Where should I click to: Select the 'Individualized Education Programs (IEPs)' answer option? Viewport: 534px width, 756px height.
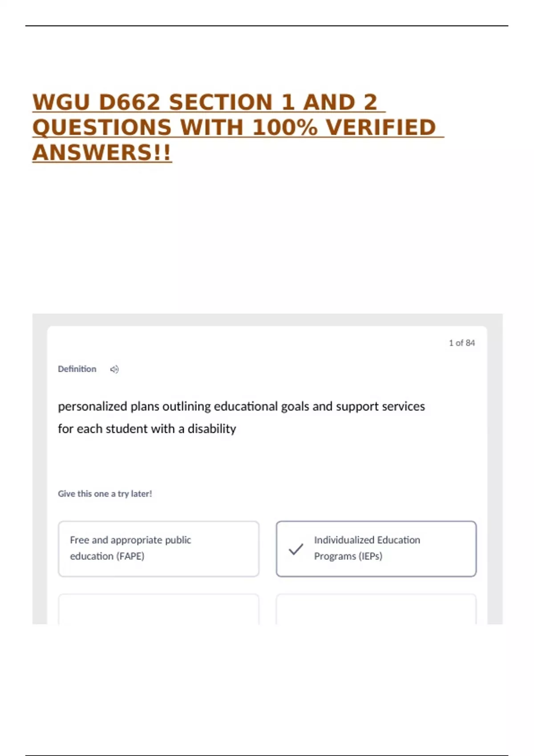tap(376, 548)
